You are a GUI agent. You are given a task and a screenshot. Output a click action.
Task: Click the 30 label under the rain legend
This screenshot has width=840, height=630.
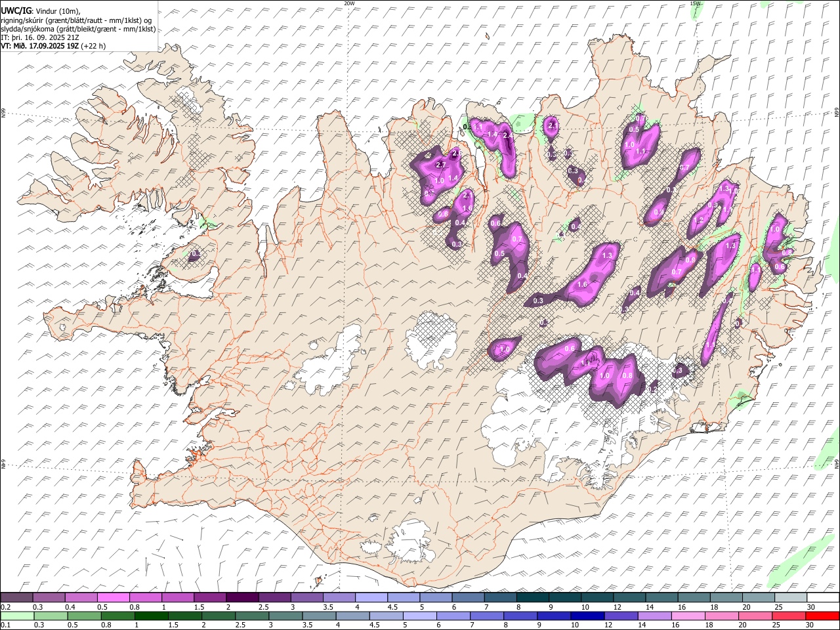pyautogui.click(x=810, y=625)
